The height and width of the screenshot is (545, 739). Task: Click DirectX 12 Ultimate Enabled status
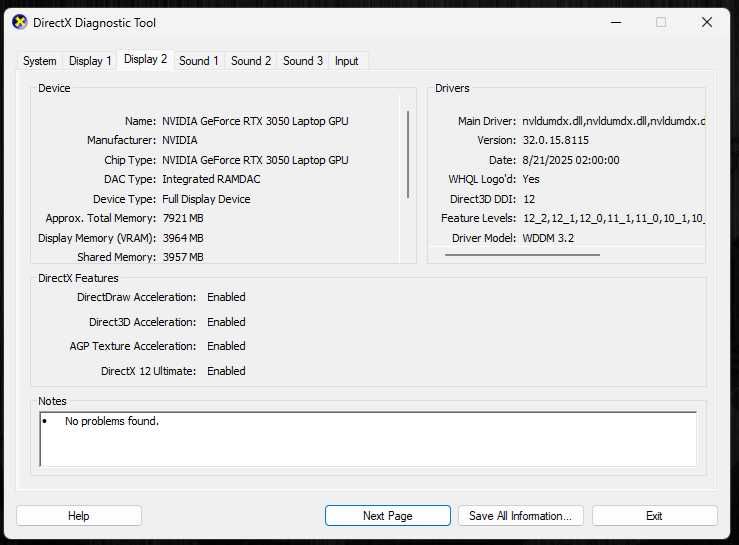[226, 371]
